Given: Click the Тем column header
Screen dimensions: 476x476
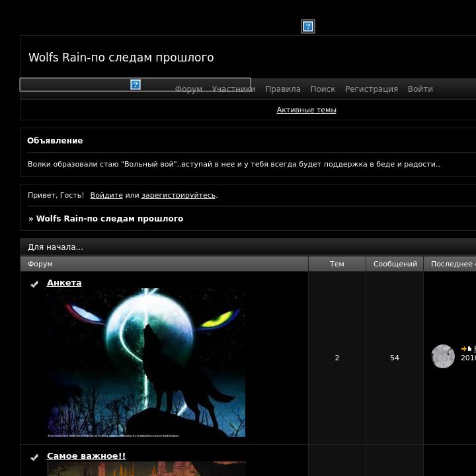Looking at the screenshot, I should click(337, 264).
